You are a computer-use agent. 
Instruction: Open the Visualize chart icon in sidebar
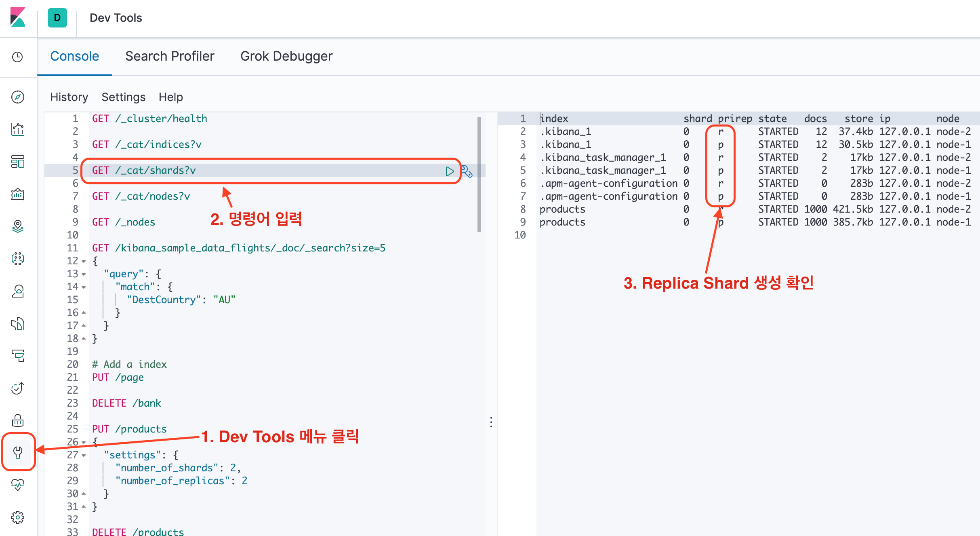point(18,129)
